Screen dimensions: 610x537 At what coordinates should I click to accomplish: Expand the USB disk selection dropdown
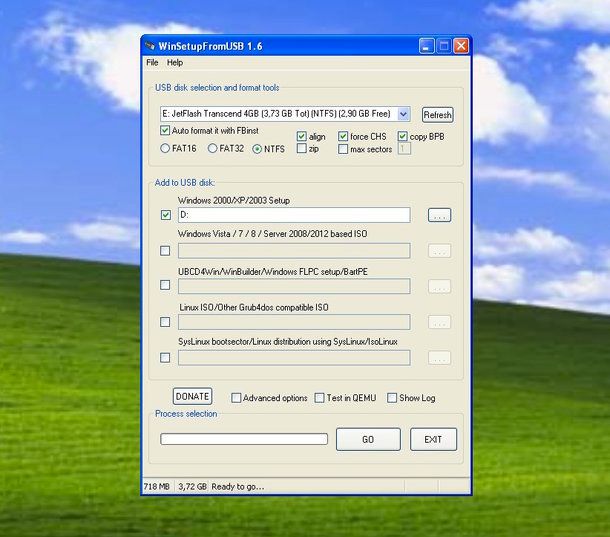tap(403, 114)
